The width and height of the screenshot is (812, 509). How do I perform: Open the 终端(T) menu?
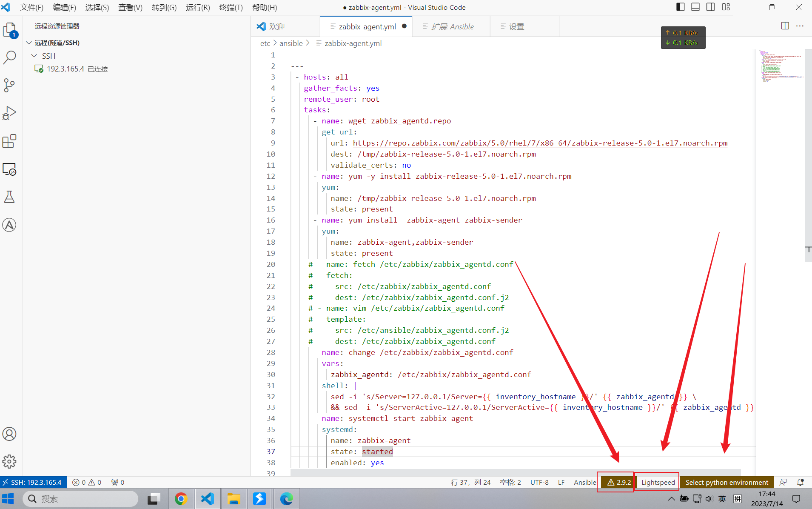(231, 7)
